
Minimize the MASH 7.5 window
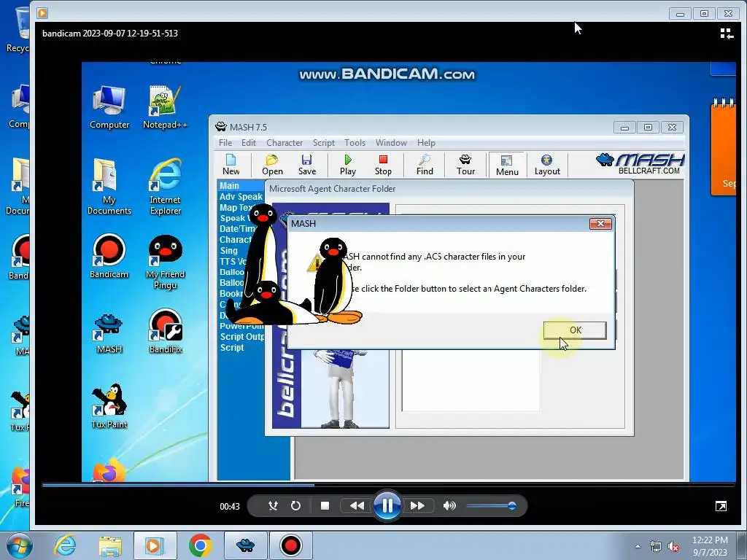click(x=624, y=127)
